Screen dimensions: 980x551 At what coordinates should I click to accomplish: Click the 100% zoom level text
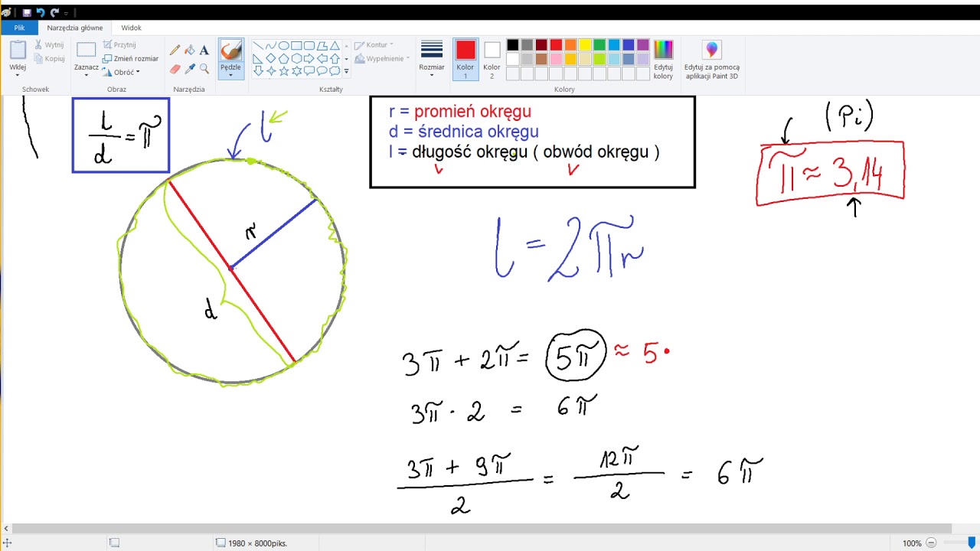pos(912,543)
